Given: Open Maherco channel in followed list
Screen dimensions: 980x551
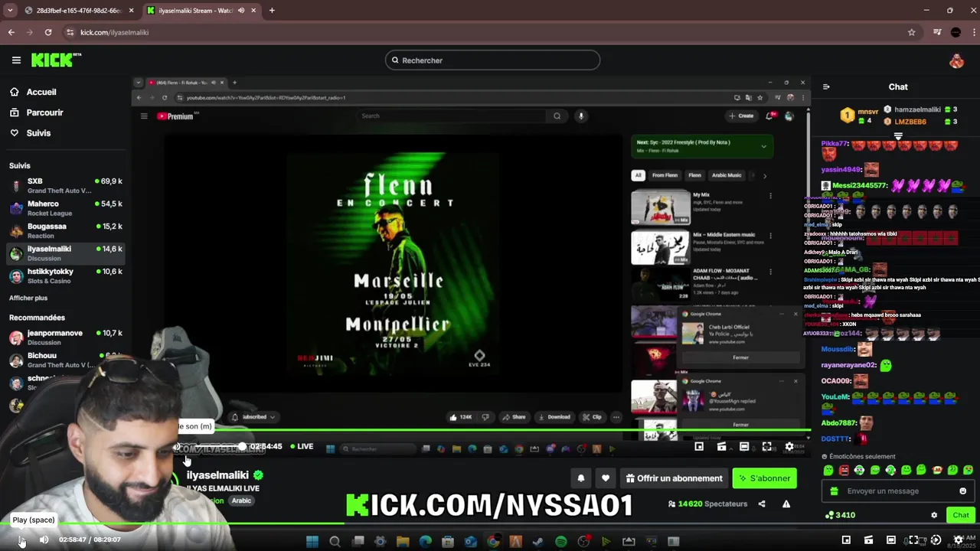Looking at the screenshot, I should pyautogui.click(x=65, y=208).
